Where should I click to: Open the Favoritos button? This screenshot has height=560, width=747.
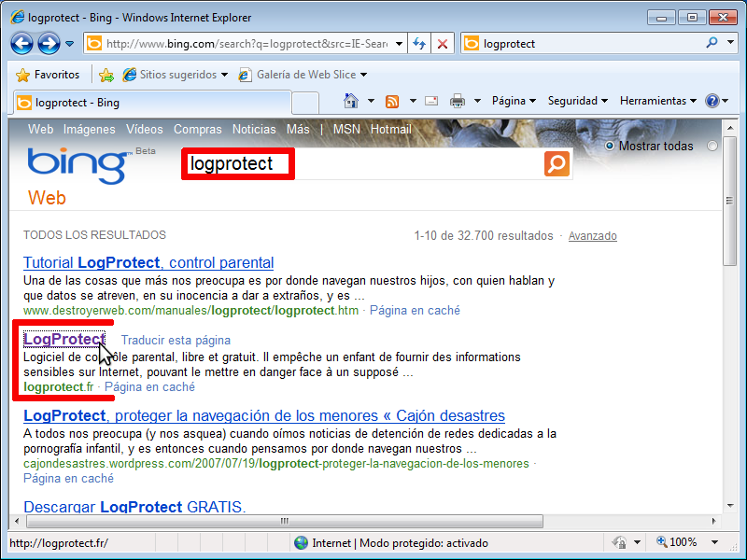pyautogui.click(x=48, y=75)
